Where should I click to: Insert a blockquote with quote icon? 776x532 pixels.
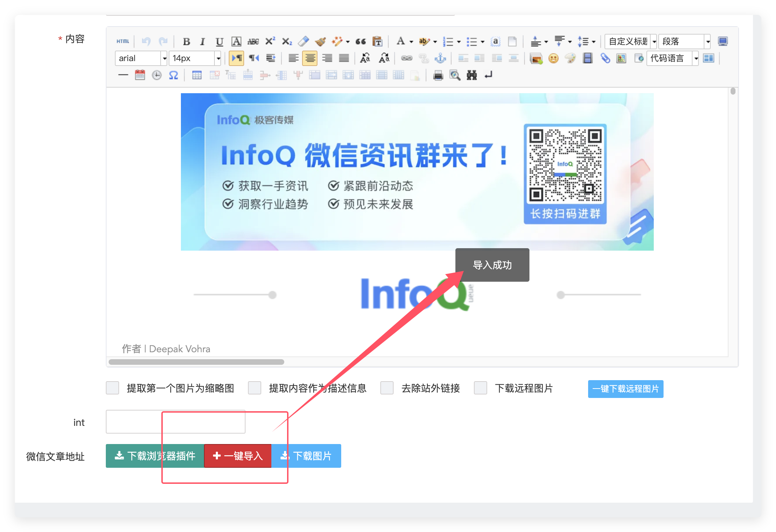click(x=361, y=42)
